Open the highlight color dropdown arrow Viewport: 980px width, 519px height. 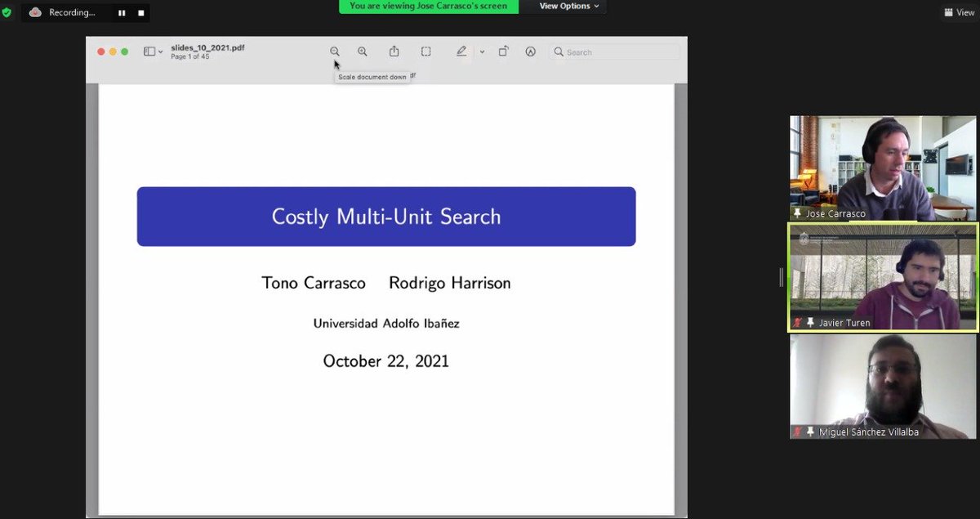482,51
